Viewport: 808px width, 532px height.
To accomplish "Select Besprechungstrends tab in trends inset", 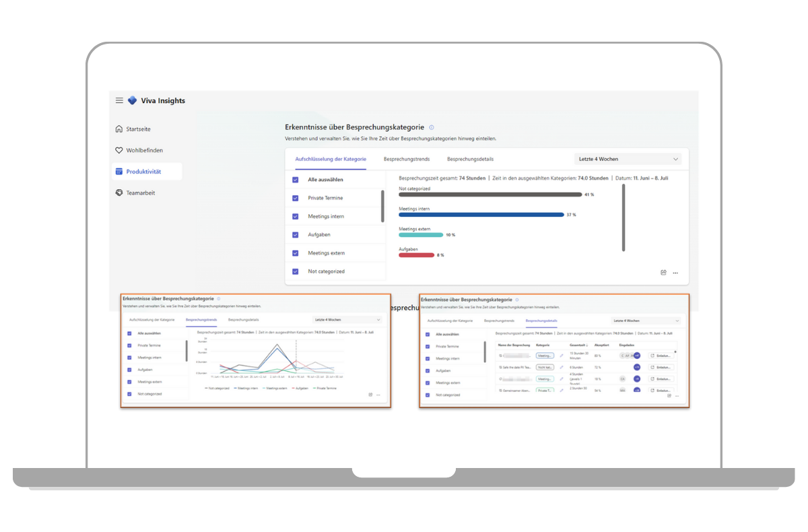I will click(x=201, y=320).
